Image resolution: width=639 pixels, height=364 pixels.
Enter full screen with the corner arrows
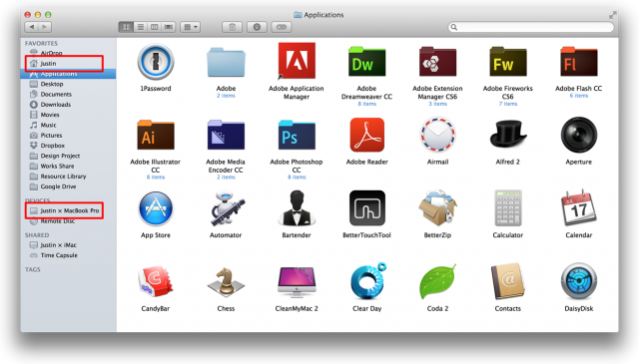click(612, 15)
